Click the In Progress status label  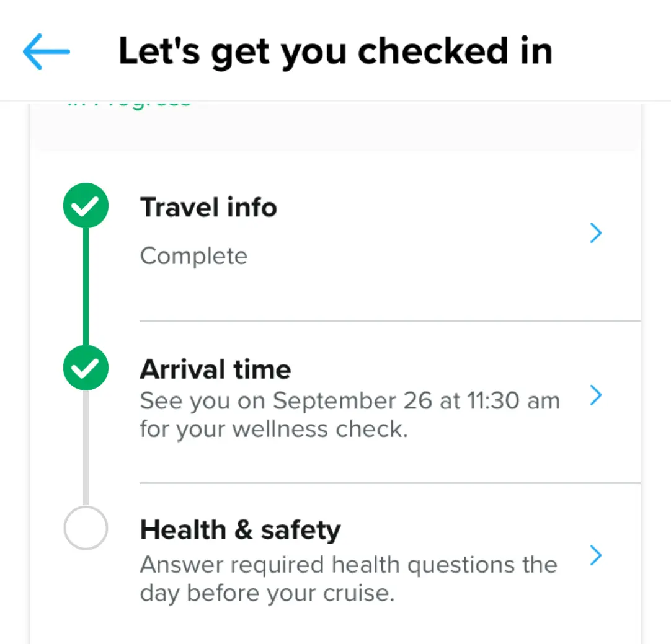pos(127,99)
